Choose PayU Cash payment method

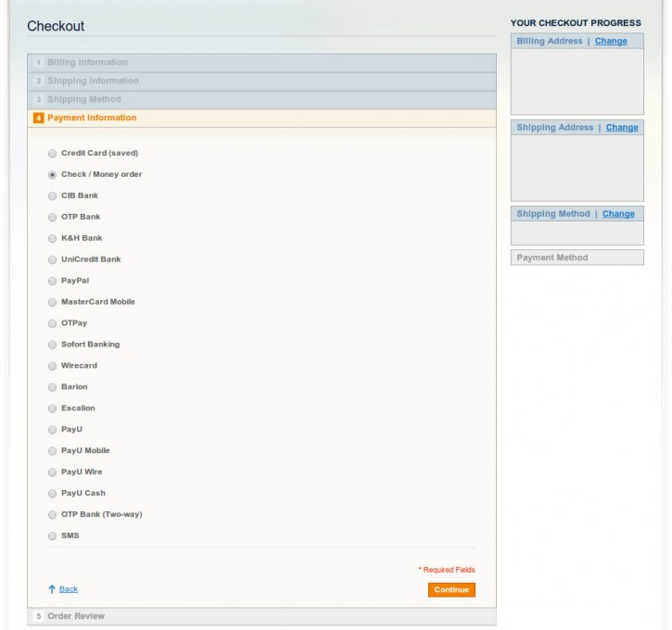pos(52,494)
